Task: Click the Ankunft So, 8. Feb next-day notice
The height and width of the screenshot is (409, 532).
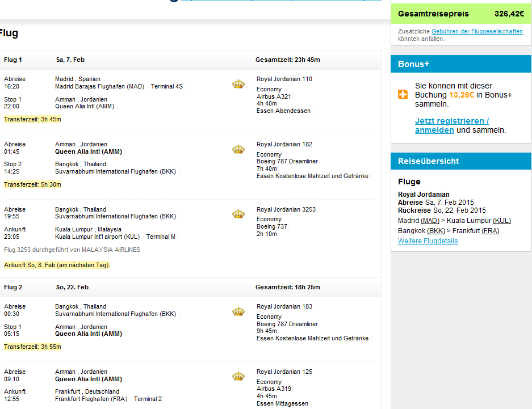Action: pyautogui.click(x=57, y=265)
